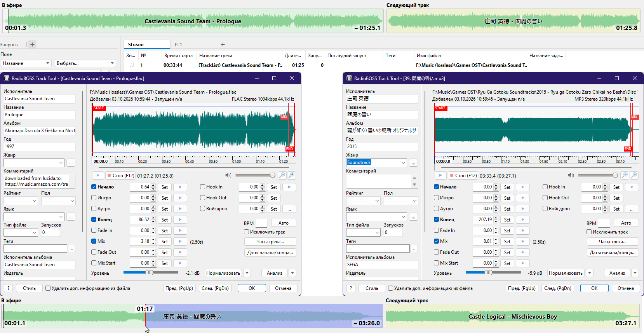Play the Prologue track in the left Track Tool

(98, 176)
